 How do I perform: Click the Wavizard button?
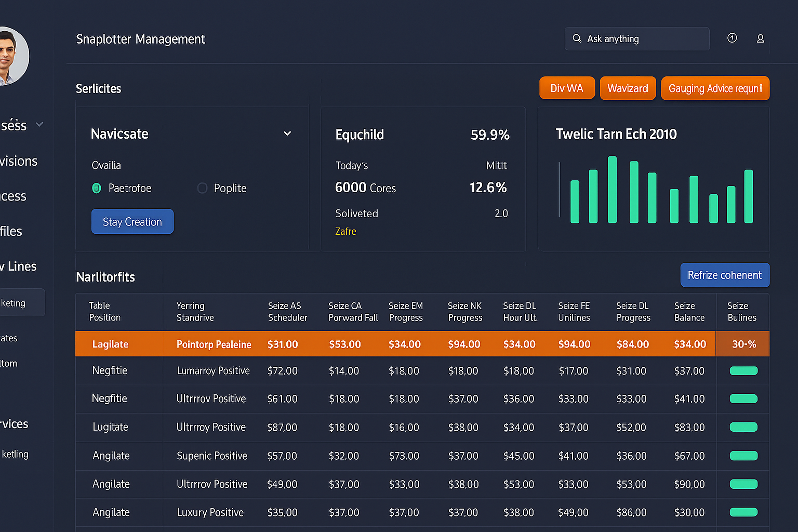click(628, 88)
